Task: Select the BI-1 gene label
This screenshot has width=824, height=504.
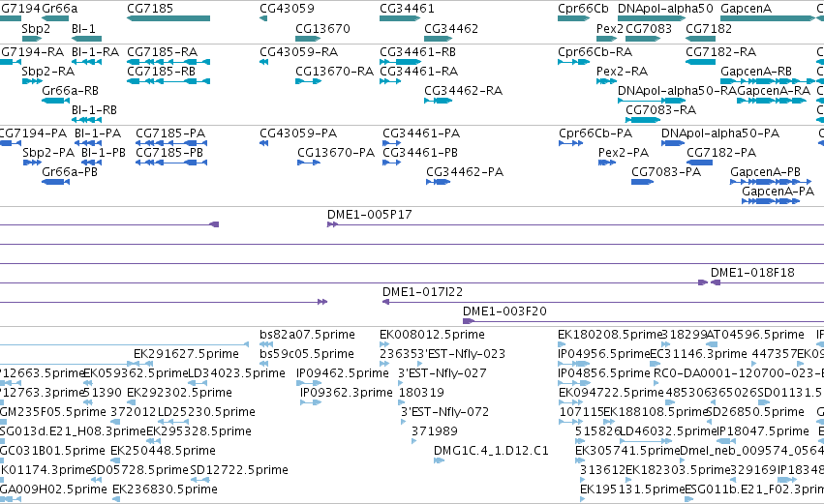Action: point(83,28)
